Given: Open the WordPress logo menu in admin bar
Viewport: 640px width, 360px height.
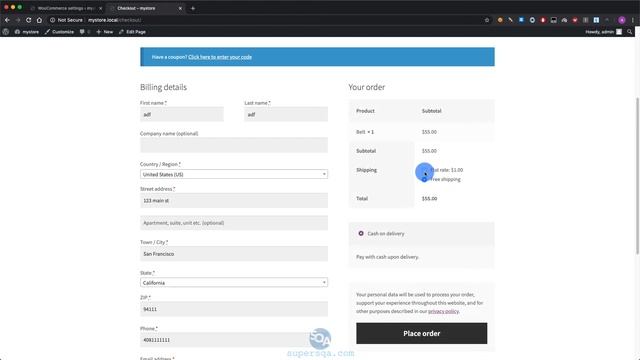Looking at the screenshot, I should (x=6, y=32).
